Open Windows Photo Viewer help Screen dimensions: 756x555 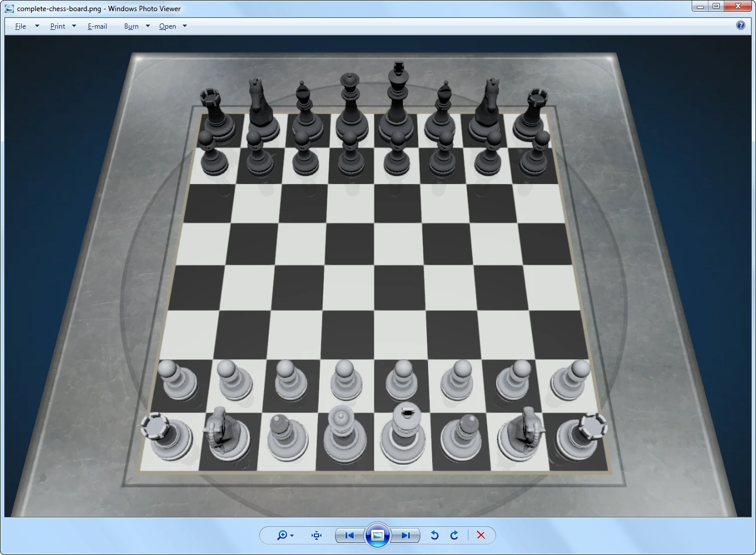pos(740,26)
